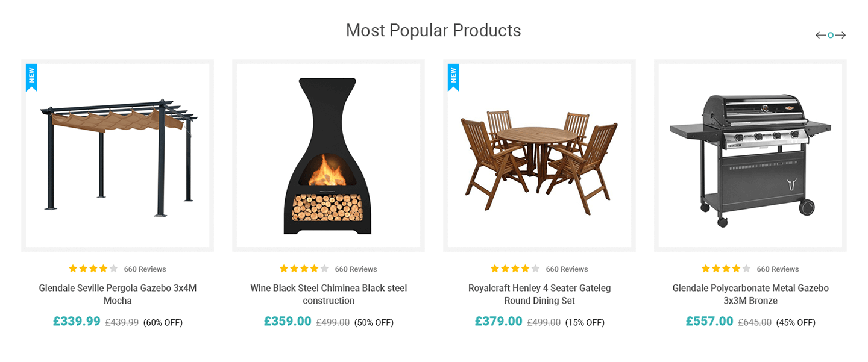Open Glendale Polycarbonate Metal Gazebo title link

point(750,294)
